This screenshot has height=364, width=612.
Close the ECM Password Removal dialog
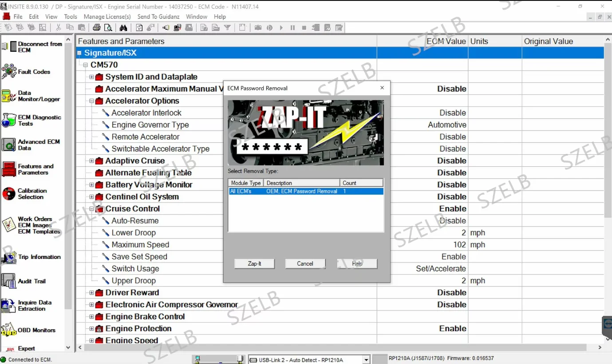tap(382, 88)
